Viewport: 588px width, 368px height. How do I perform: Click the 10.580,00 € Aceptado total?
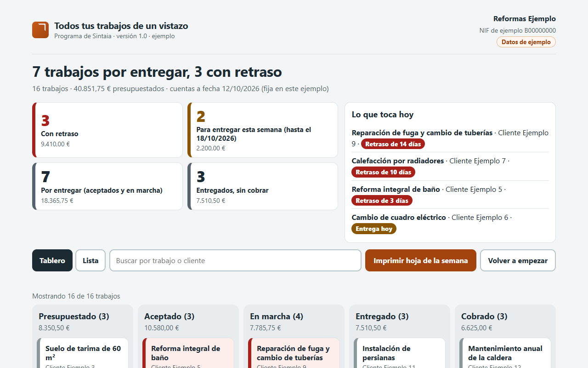pyautogui.click(x=162, y=328)
